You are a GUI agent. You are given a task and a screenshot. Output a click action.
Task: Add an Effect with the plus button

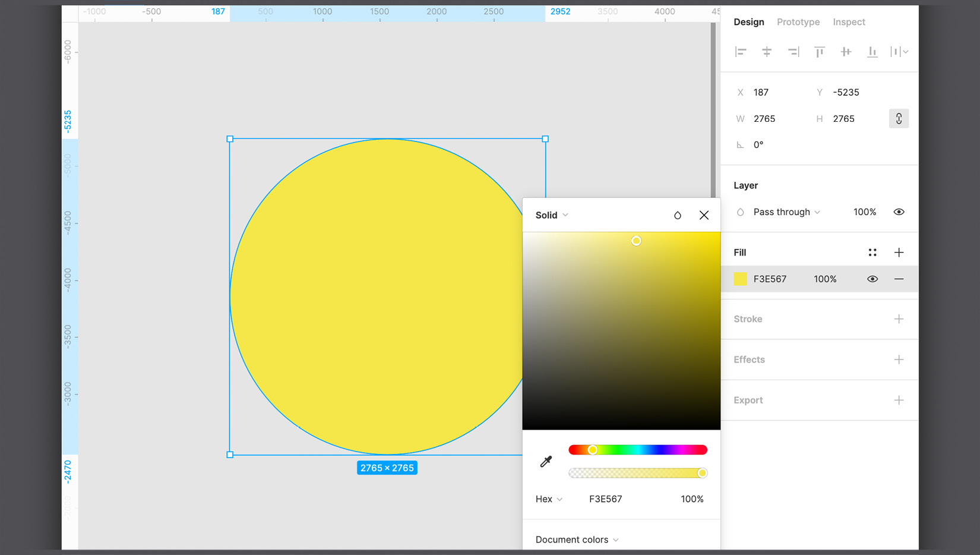click(x=899, y=360)
